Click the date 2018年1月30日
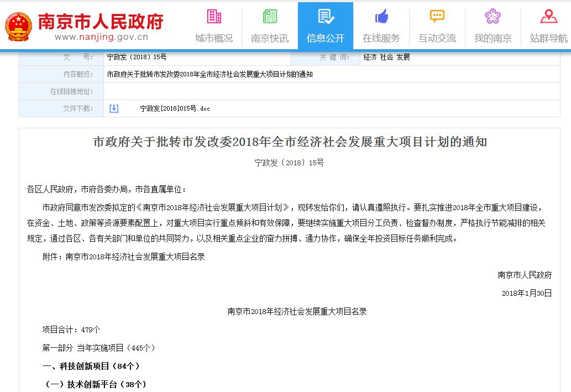This screenshot has height=392, width=571. click(x=527, y=293)
